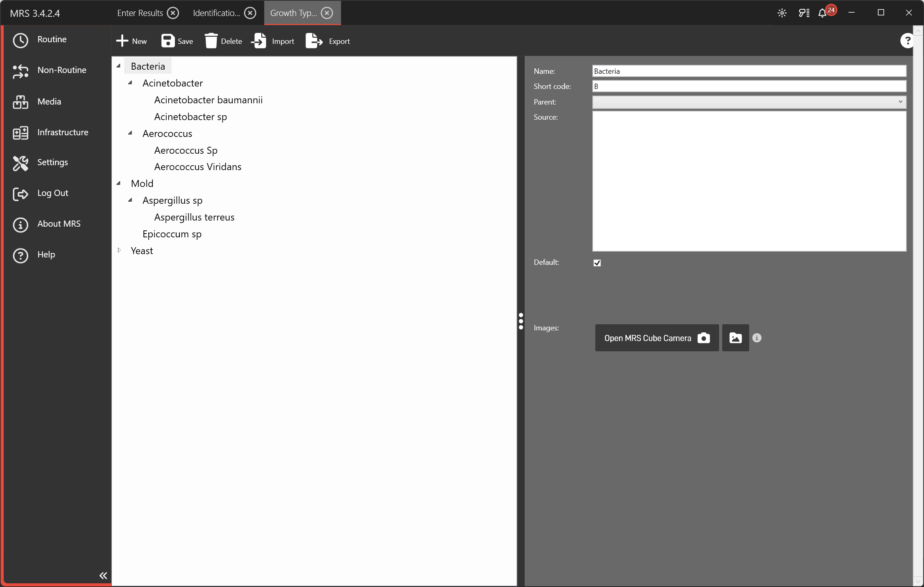924x587 pixels.
Task: Click the images info icon
Action: (x=757, y=338)
